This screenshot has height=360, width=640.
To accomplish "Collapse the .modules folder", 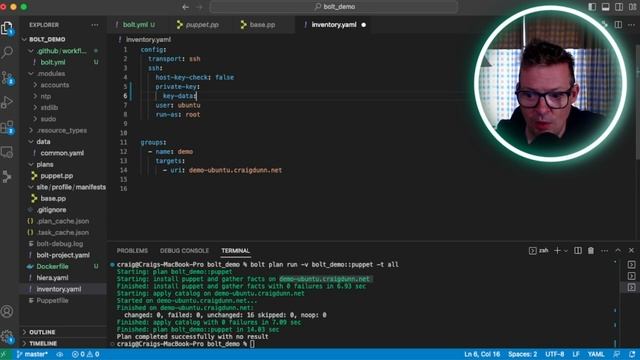I will point(51,74).
